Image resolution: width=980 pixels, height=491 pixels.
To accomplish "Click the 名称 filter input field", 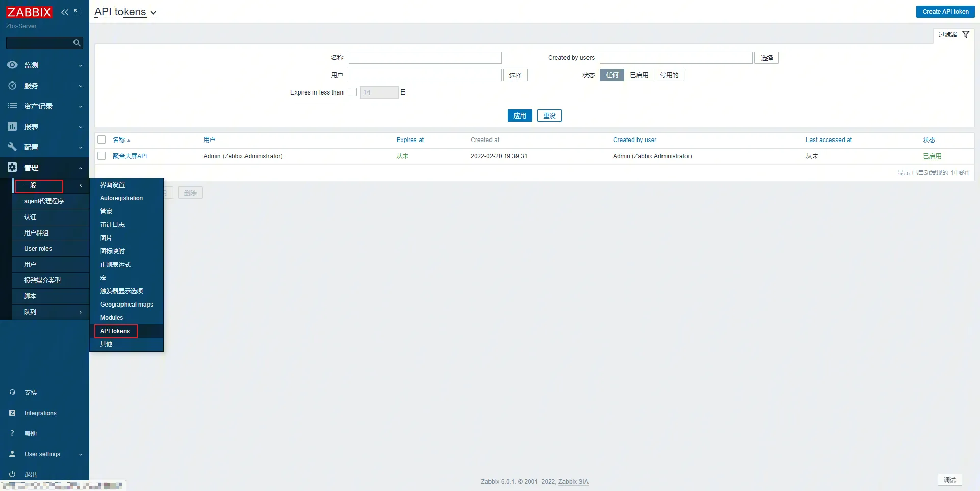I will [425, 58].
